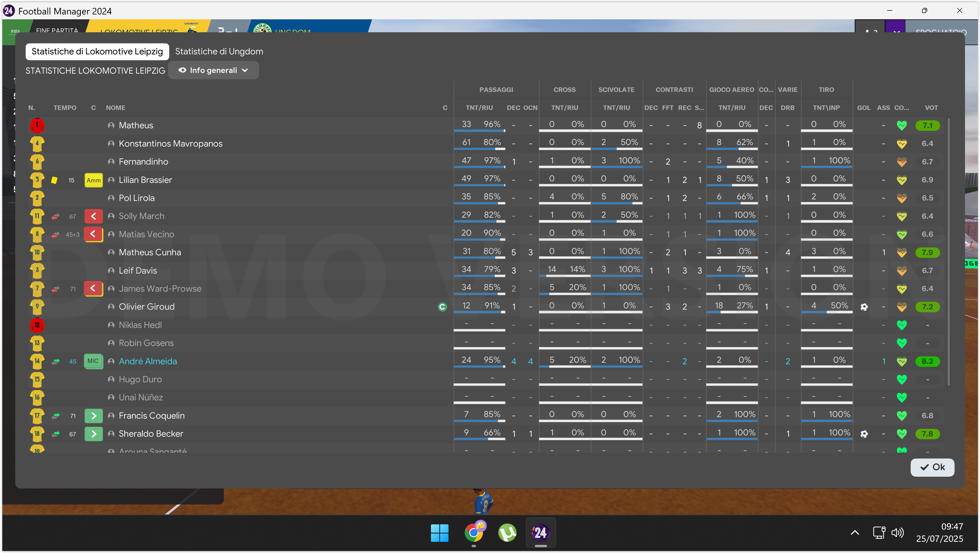Click condition heart icon for Matheus
The image size is (980, 553).
pyautogui.click(x=901, y=125)
